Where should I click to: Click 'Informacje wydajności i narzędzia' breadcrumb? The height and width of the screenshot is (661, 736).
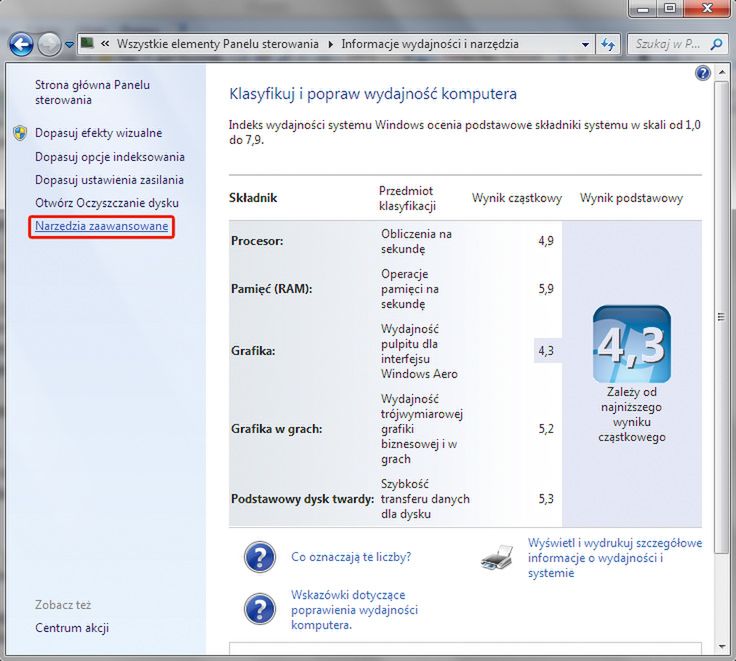430,44
